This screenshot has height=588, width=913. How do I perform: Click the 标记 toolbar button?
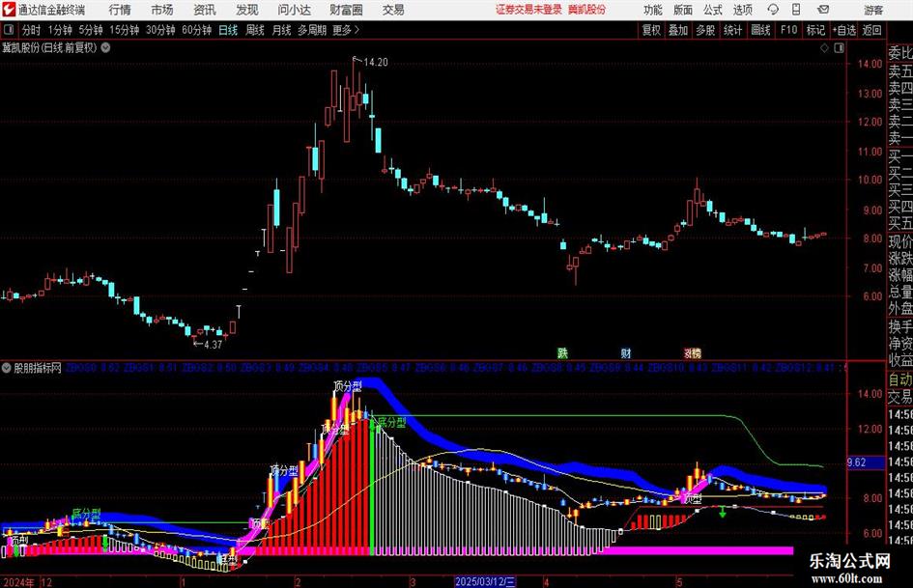coord(815,30)
